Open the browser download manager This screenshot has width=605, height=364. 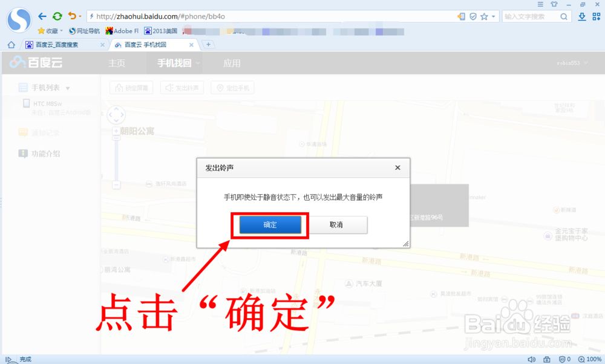pyautogui.click(x=582, y=16)
